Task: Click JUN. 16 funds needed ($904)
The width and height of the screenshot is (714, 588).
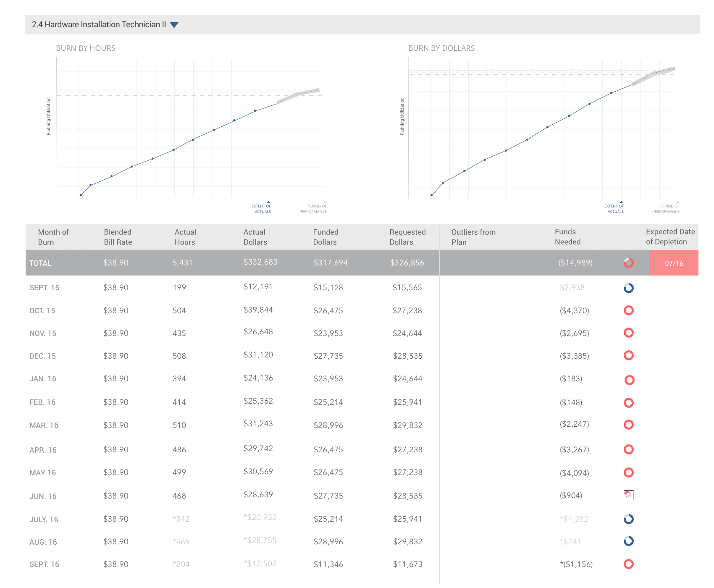Action: (571, 496)
